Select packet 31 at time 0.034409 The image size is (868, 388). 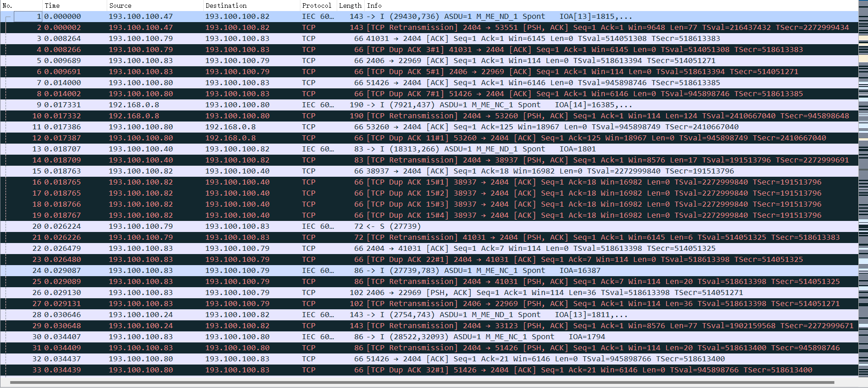pos(429,348)
